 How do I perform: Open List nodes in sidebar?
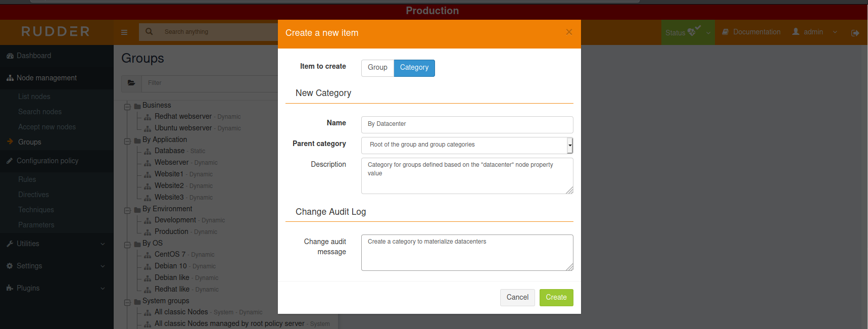point(34,97)
